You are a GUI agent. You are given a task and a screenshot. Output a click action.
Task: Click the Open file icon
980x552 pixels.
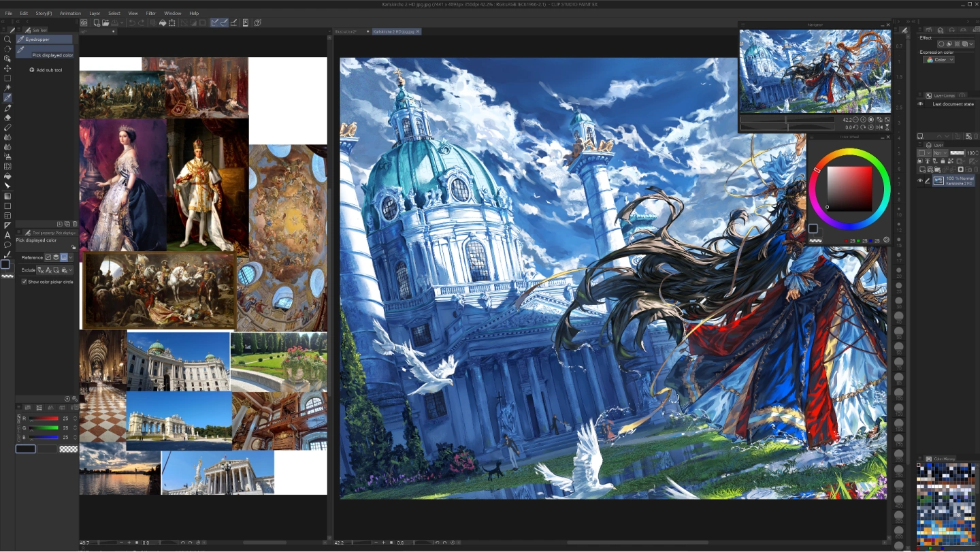[105, 22]
